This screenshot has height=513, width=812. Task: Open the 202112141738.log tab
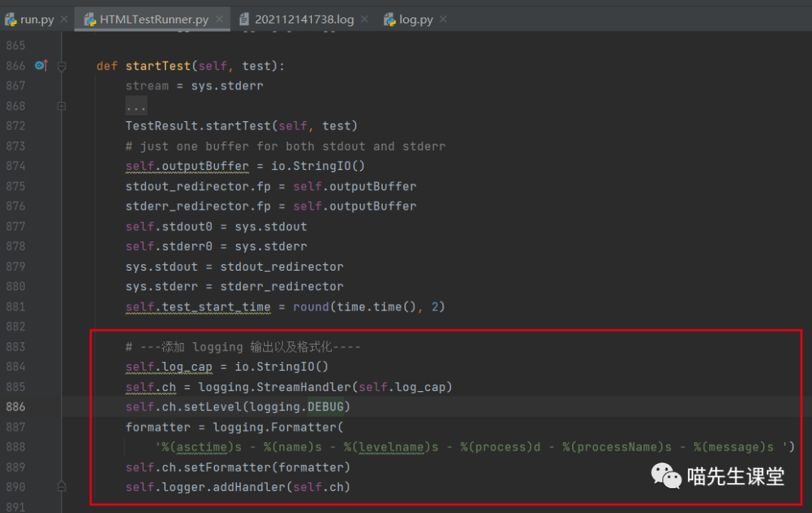click(304, 20)
